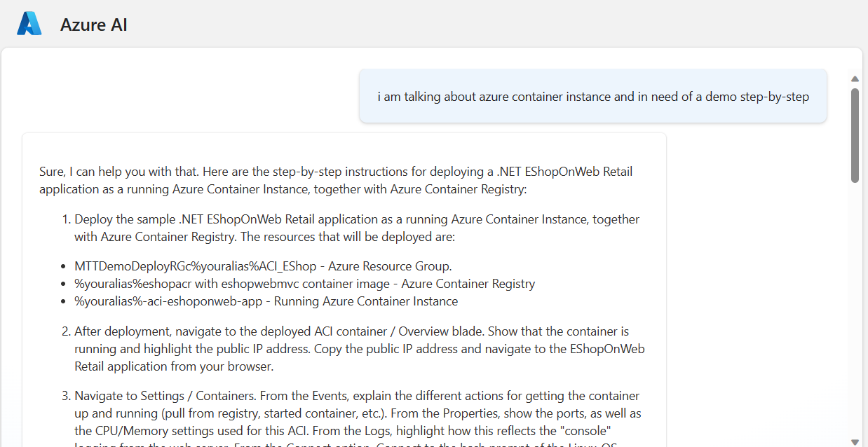The height and width of the screenshot is (447, 868).
Task: Click the scrollbar down arrow
Action: point(855,440)
